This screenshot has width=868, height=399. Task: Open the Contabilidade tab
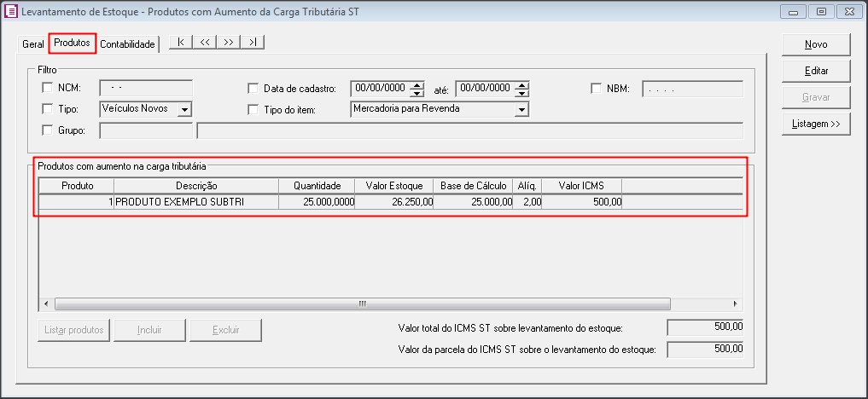click(x=127, y=44)
